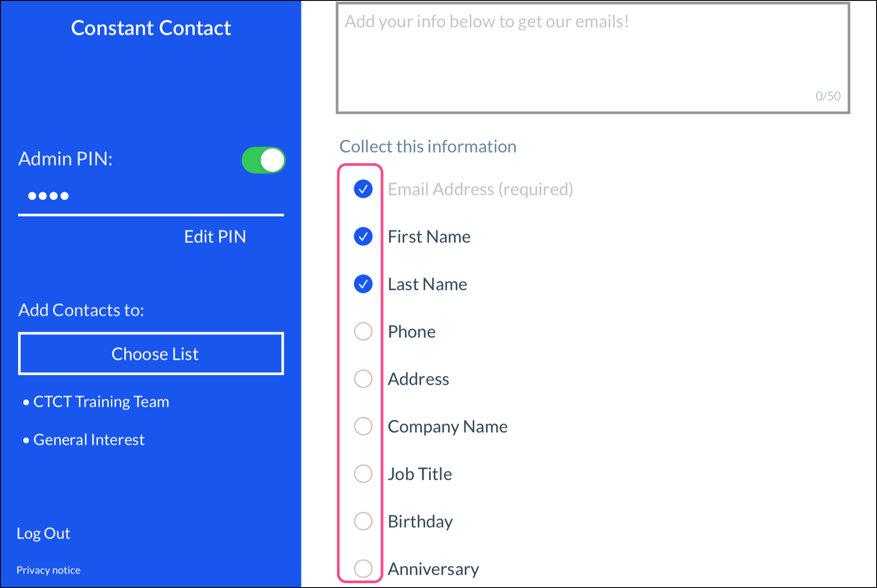
Task: Click the Email Address required checkbox
Action: pyautogui.click(x=363, y=189)
